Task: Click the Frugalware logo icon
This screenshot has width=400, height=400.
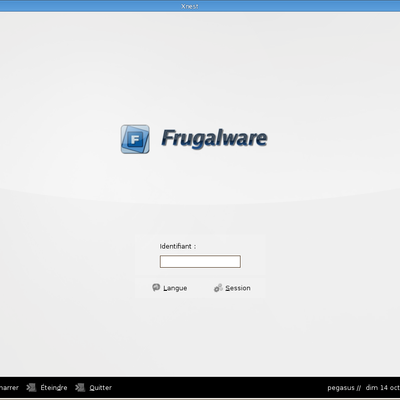Action: tap(135, 139)
